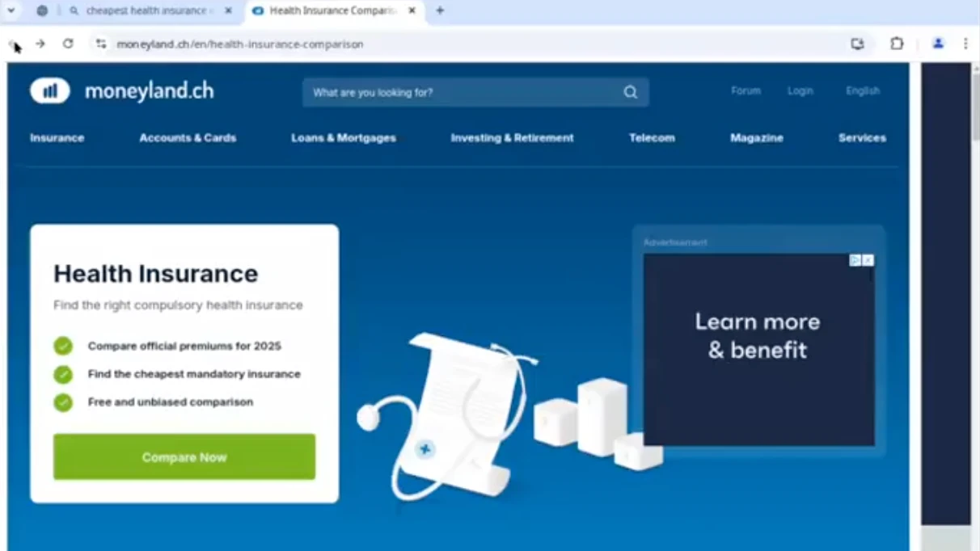Switch to the cheapest health insurance tab
980x551 pixels.
pyautogui.click(x=150, y=11)
